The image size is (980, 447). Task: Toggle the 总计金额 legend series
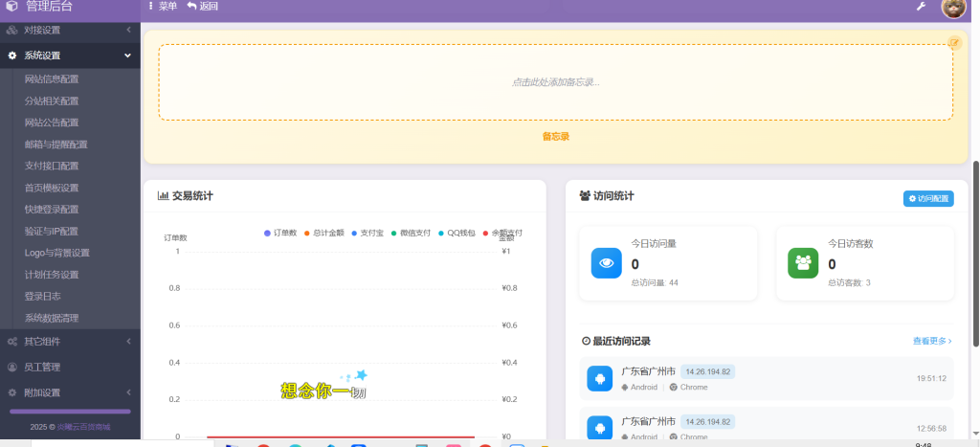[x=323, y=234]
